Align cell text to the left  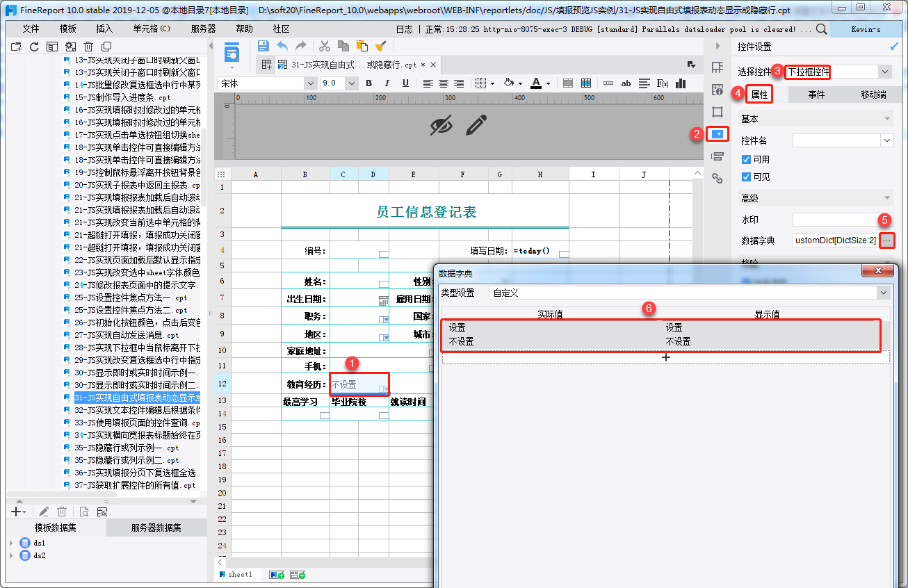pyautogui.click(x=428, y=83)
